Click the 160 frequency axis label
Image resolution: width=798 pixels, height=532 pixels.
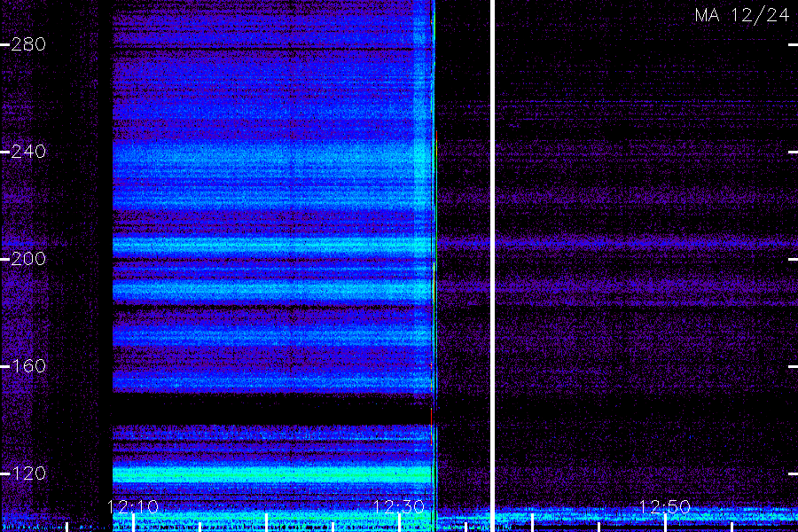[x=28, y=366]
